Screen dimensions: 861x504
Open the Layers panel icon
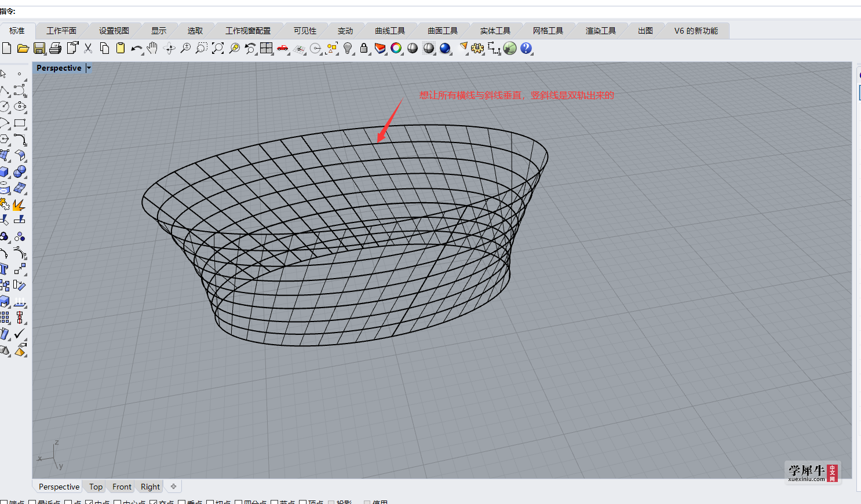(380, 48)
